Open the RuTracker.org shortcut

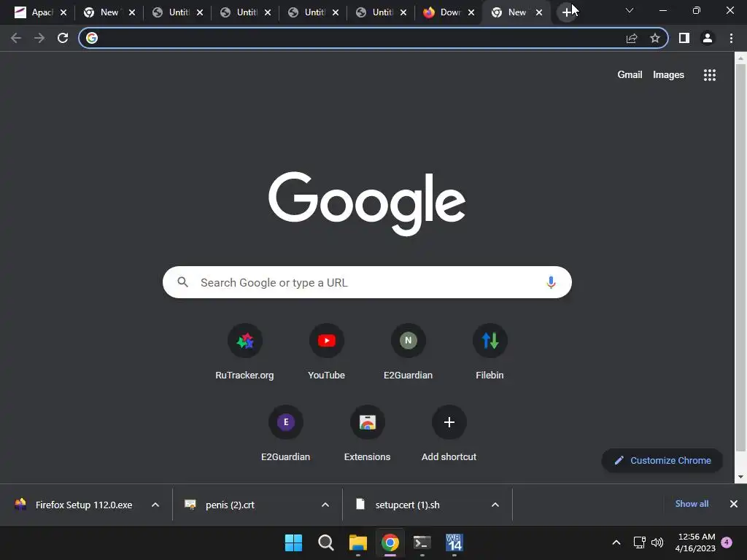pyautogui.click(x=245, y=352)
